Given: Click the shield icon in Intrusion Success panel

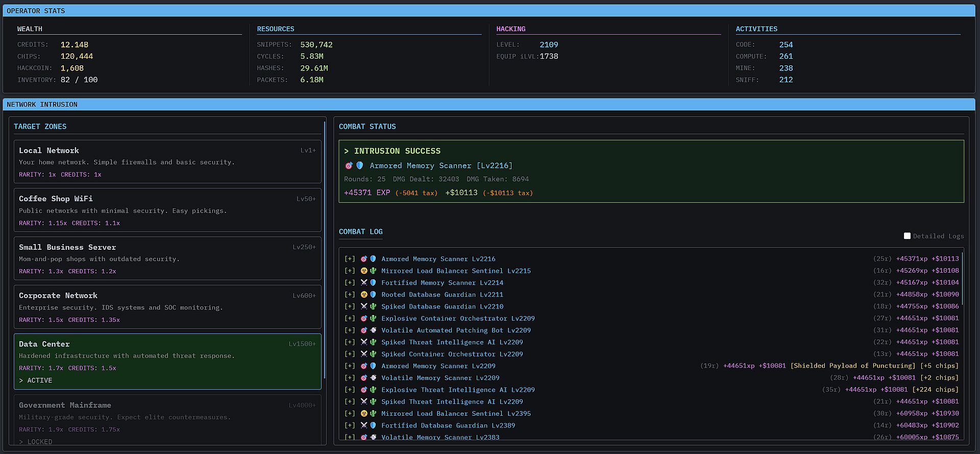Looking at the screenshot, I should tap(360, 165).
